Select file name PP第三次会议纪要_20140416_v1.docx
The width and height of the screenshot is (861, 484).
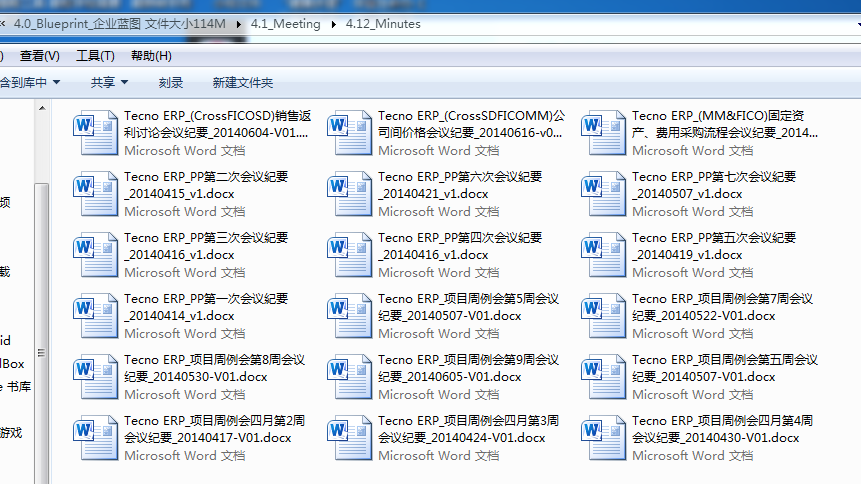point(206,246)
